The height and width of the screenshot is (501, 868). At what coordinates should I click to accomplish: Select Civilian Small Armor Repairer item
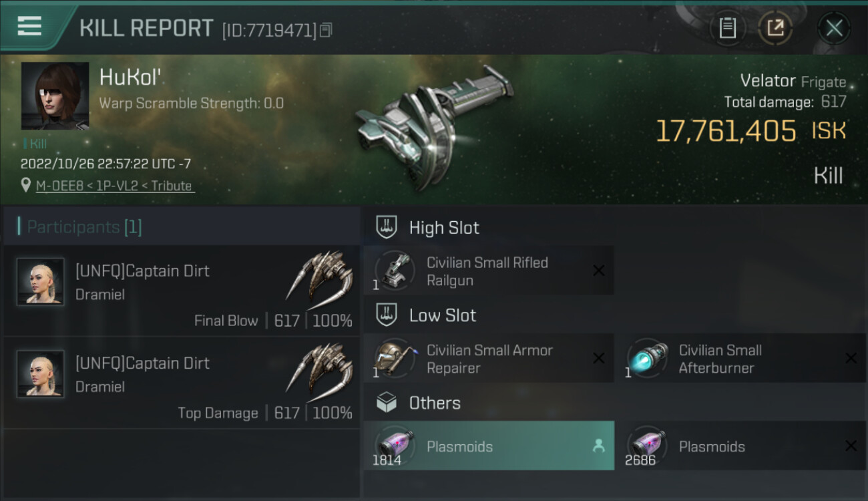tap(487, 359)
